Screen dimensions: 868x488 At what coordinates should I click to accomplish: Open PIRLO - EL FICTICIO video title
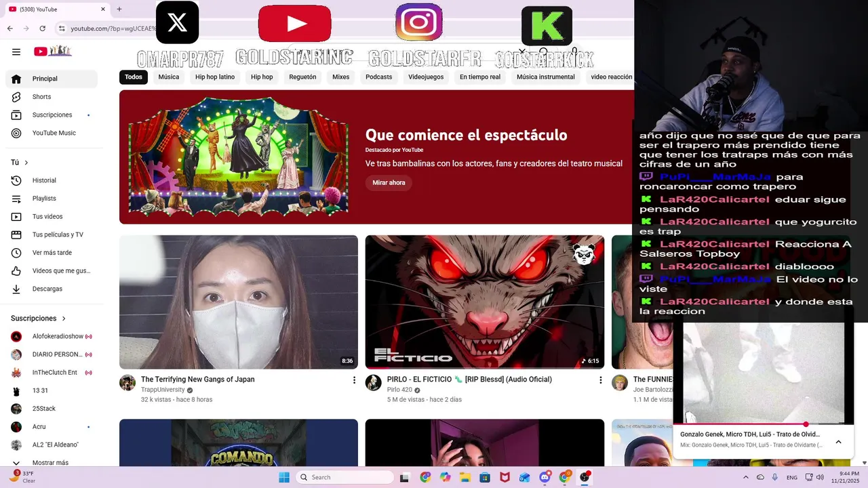click(x=469, y=380)
